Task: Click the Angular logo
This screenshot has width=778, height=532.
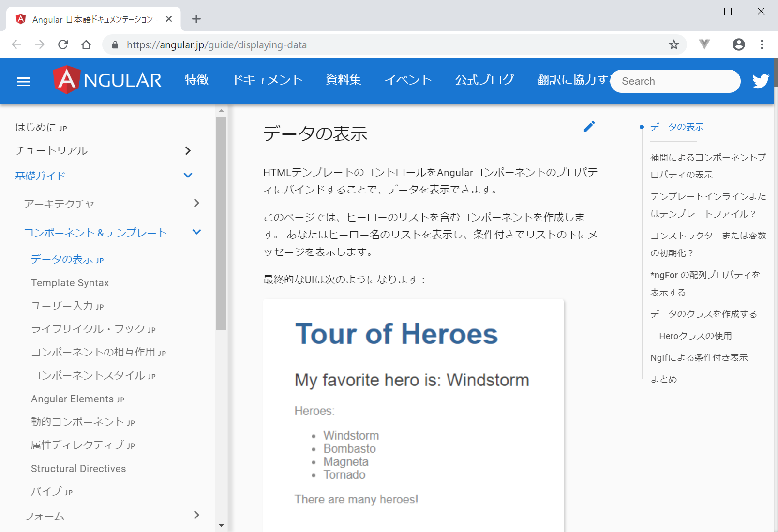Action: (x=107, y=80)
